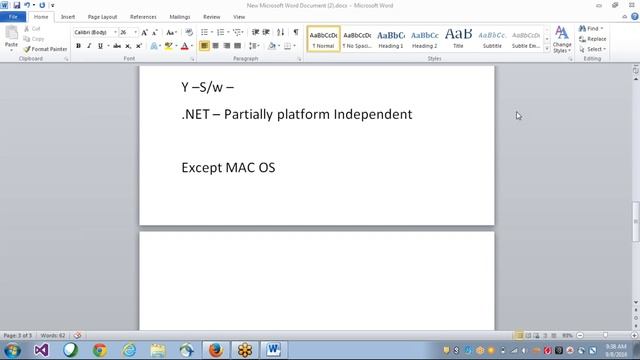Switch to References tab

[x=143, y=17]
